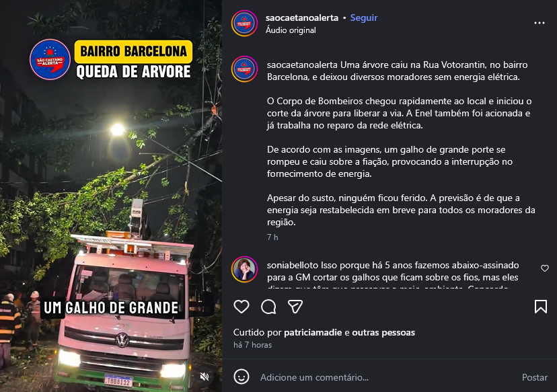557x392 pixels.
Task: Open comments via the speech bubble icon
Action: coord(268,307)
